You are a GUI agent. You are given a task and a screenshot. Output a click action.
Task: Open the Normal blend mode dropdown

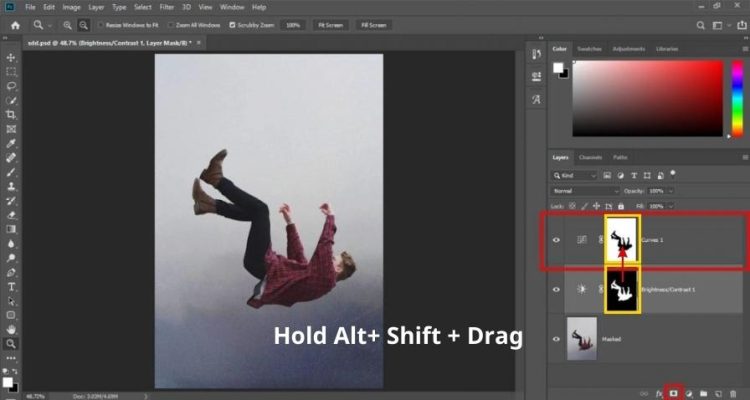(585, 191)
